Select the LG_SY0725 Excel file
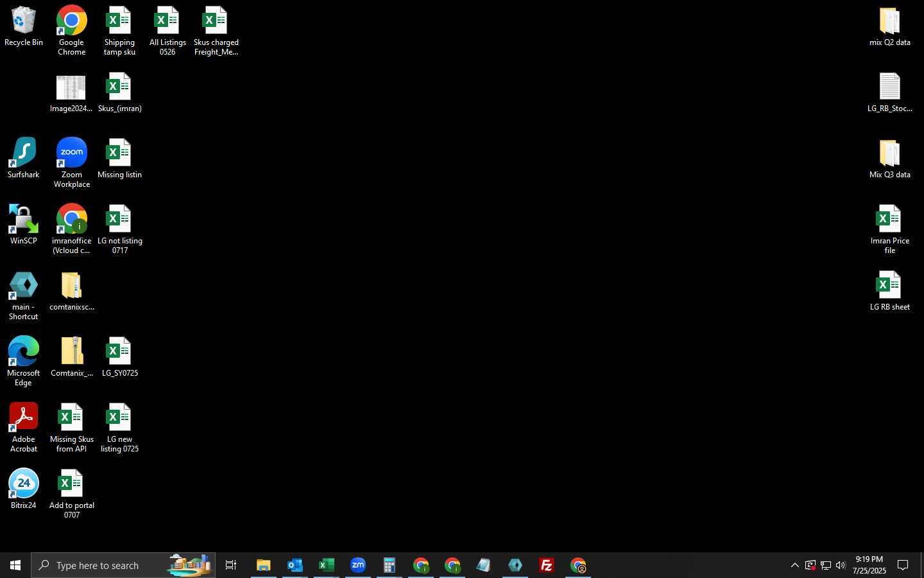924x578 pixels. (x=119, y=357)
